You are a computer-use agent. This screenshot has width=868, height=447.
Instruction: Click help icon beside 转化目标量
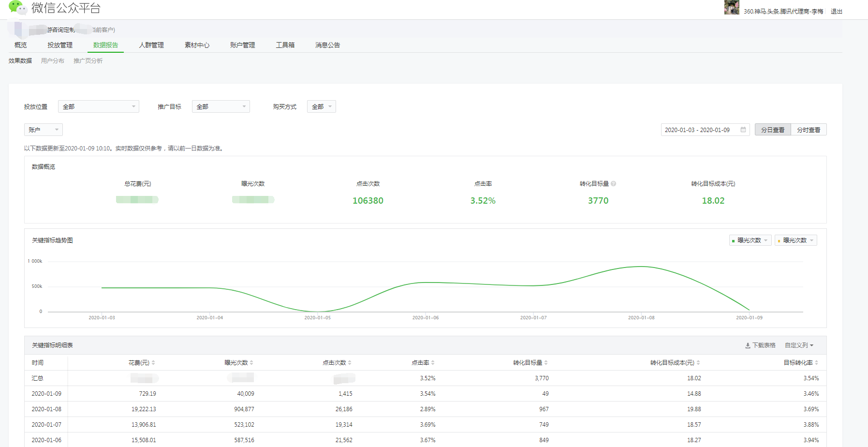[x=613, y=184]
